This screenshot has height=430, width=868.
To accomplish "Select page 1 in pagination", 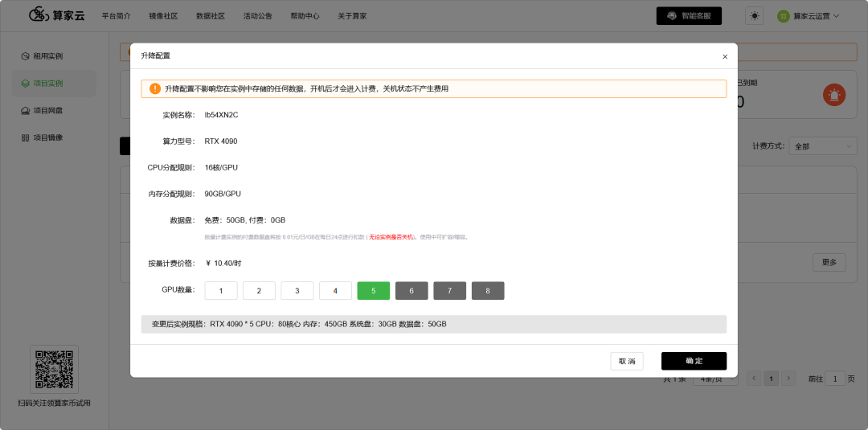I will pyautogui.click(x=771, y=379).
